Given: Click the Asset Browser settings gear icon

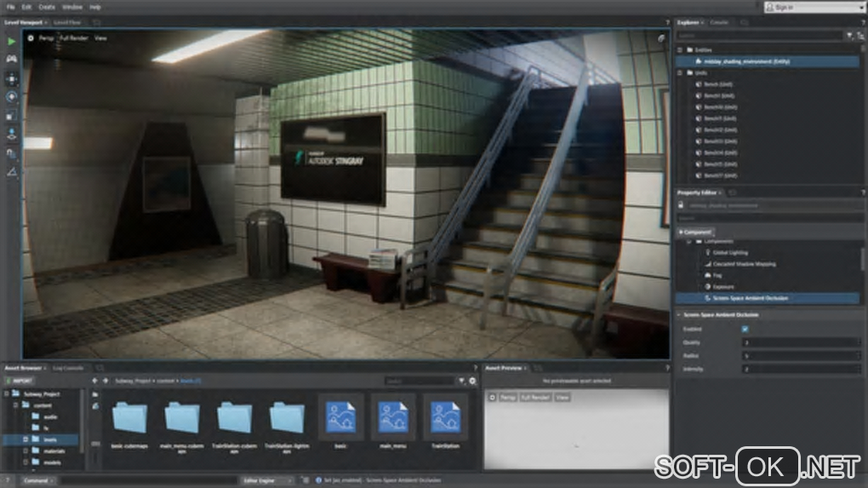Looking at the screenshot, I should tap(472, 381).
